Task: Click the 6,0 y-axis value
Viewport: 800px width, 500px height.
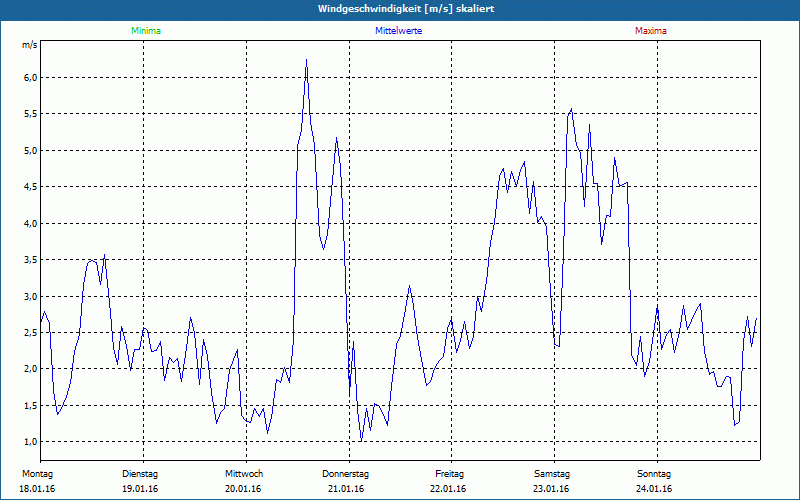Action: tap(31, 78)
